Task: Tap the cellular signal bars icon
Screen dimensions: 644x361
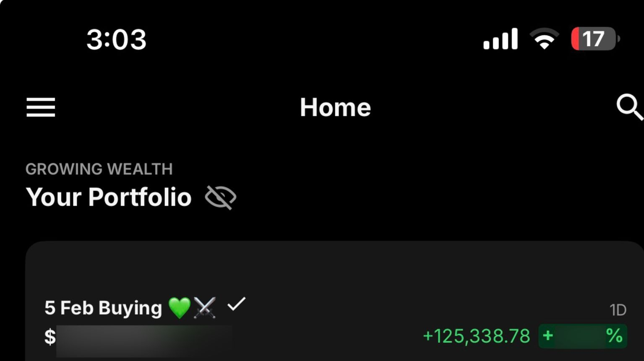Action: [501, 39]
